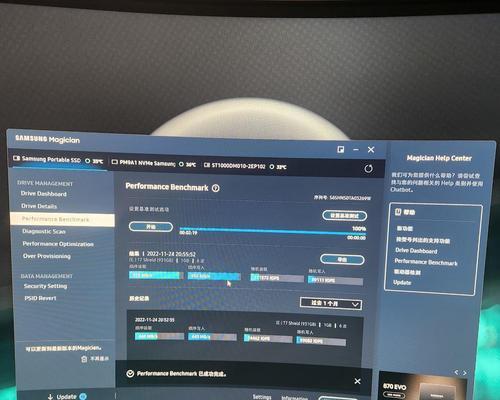Click the export button beside the 2022-11-24 result
This screenshot has width=500, height=400.
click(342, 259)
